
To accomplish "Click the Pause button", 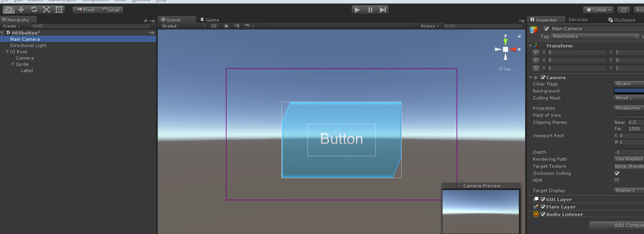I will point(370,10).
